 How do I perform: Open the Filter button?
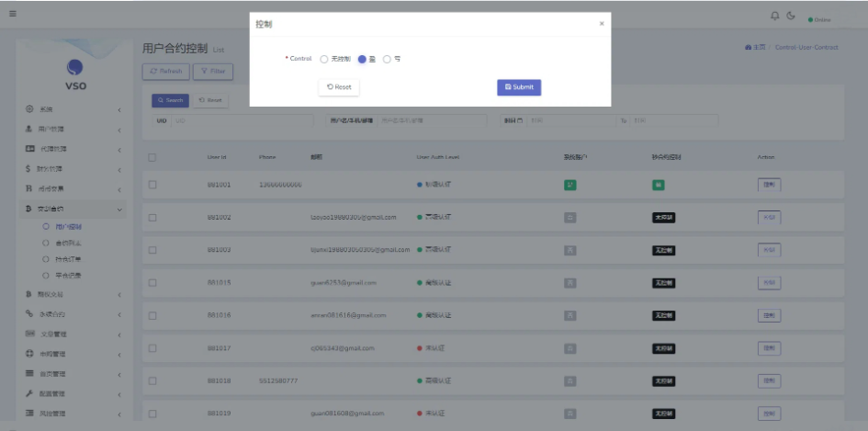(213, 72)
